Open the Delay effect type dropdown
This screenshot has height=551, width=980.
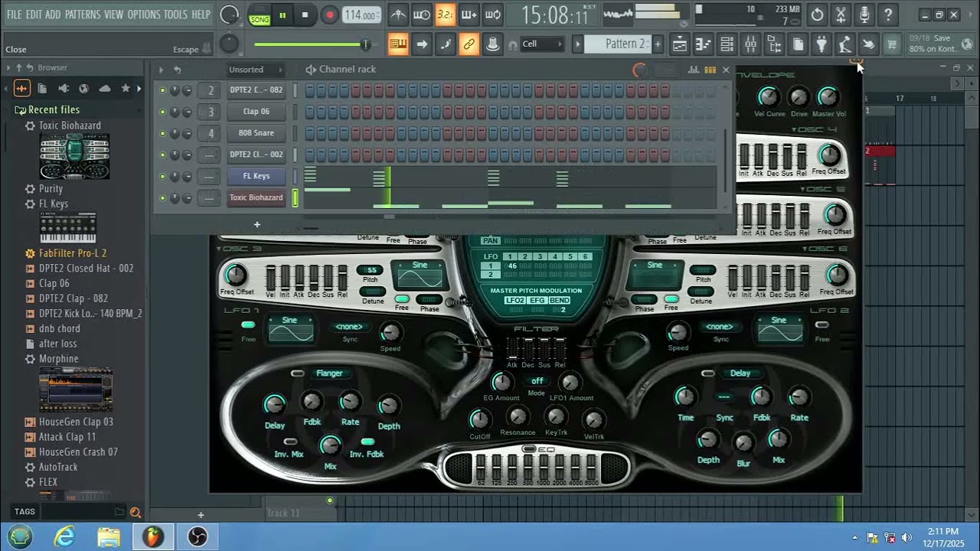coord(740,373)
